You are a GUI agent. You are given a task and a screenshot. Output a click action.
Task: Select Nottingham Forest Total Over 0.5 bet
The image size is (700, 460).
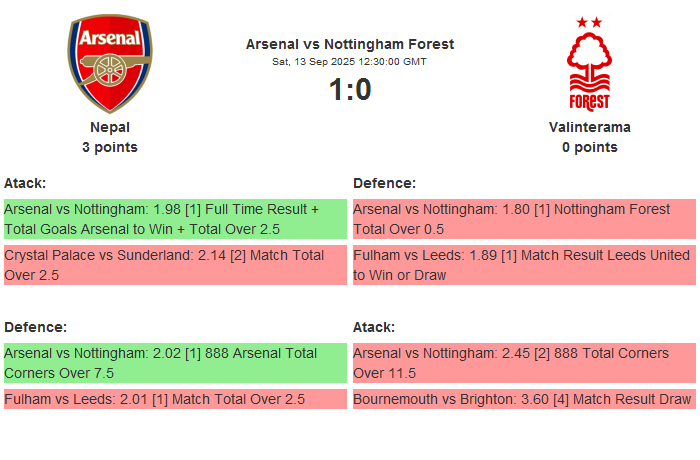tap(524, 219)
